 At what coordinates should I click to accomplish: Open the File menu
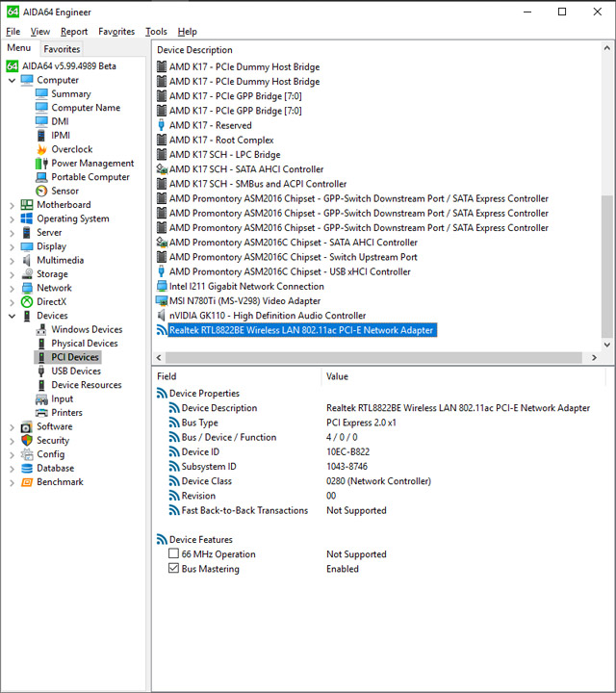13,32
